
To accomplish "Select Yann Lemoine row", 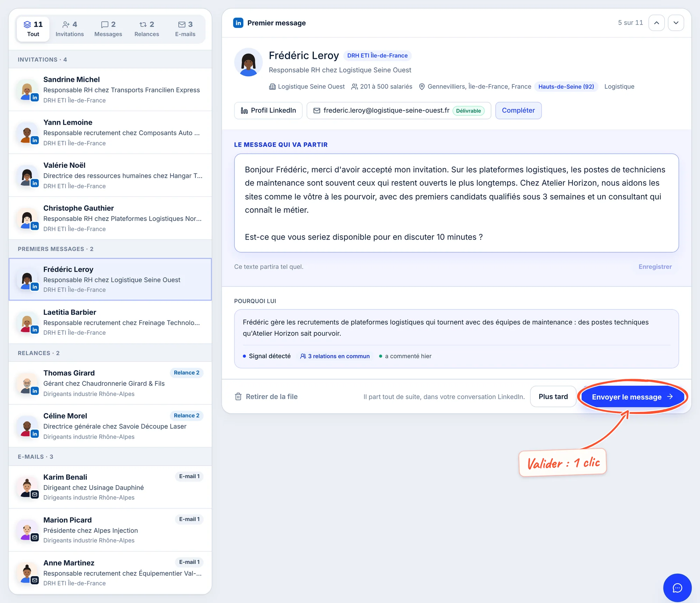I will 110,132.
